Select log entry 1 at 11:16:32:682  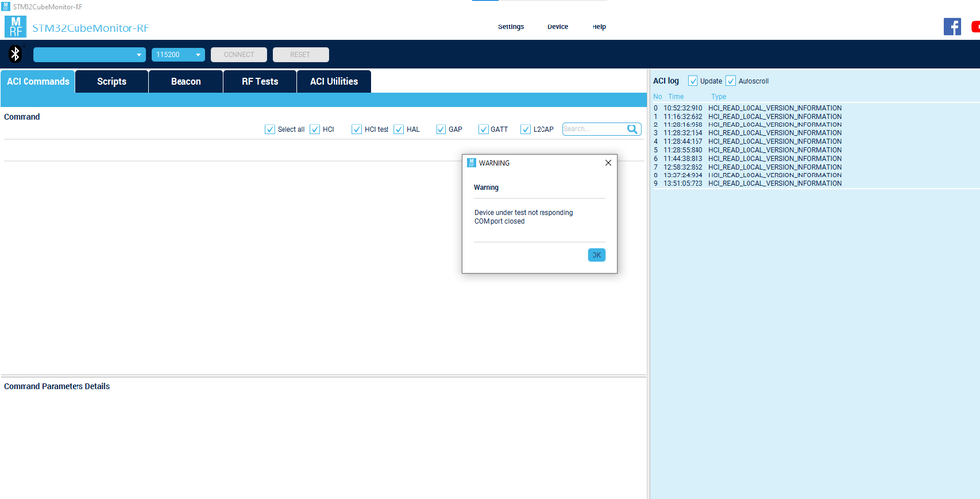pos(748,116)
